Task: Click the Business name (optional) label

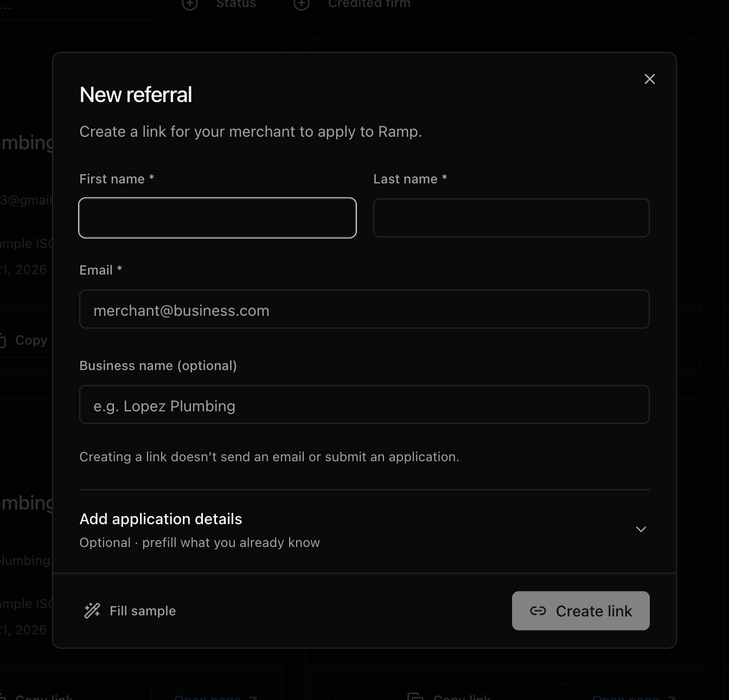Action: coord(158,366)
